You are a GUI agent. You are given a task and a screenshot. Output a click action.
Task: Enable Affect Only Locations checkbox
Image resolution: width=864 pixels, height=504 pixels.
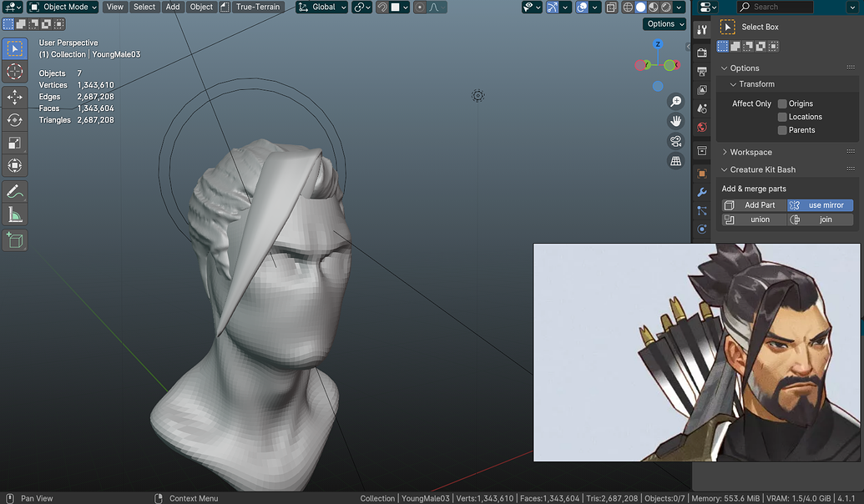782,117
